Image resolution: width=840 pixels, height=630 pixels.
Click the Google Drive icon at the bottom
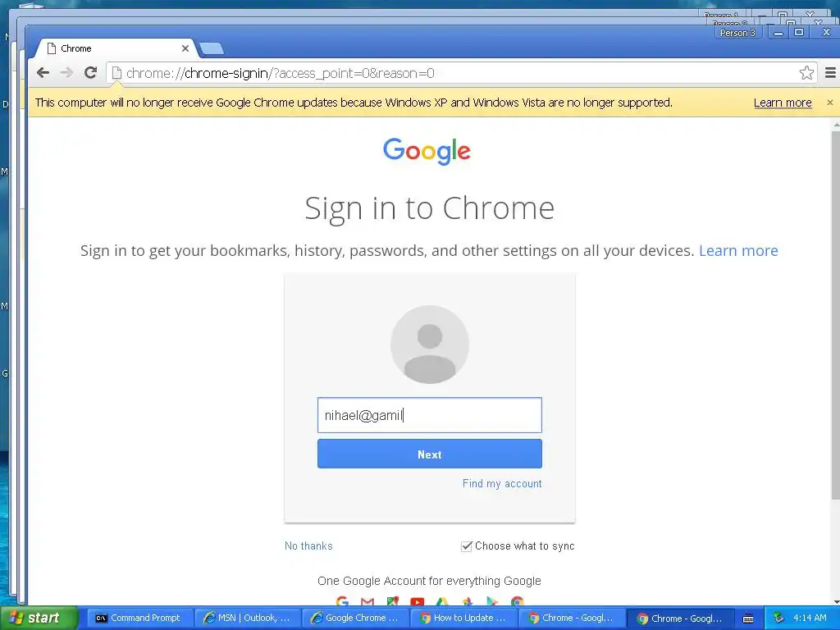(x=442, y=602)
